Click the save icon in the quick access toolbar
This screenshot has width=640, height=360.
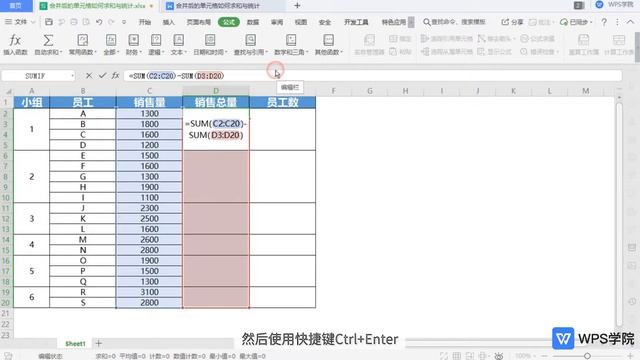[x=49, y=22]
